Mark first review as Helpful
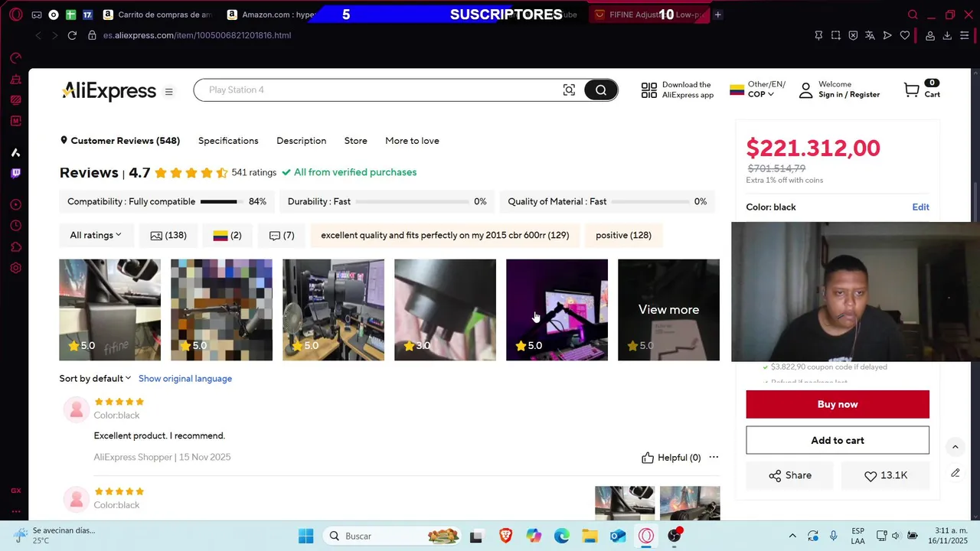The height and width of the screenshot is (551, 980). [x=671, y=458]
